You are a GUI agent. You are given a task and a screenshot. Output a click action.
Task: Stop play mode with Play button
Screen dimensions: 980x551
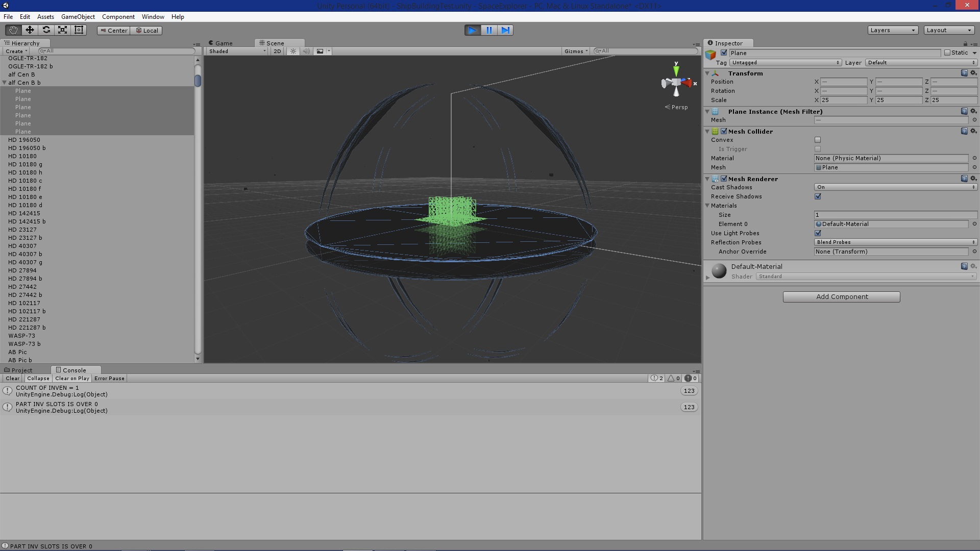point(473,30)
